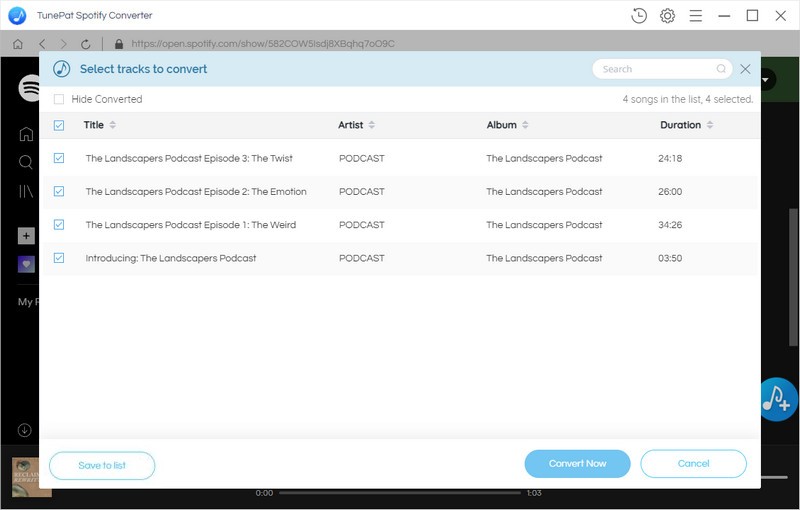Click Cancel button
The width and height of the screenshot is (800, 510).
click(693, 464)
